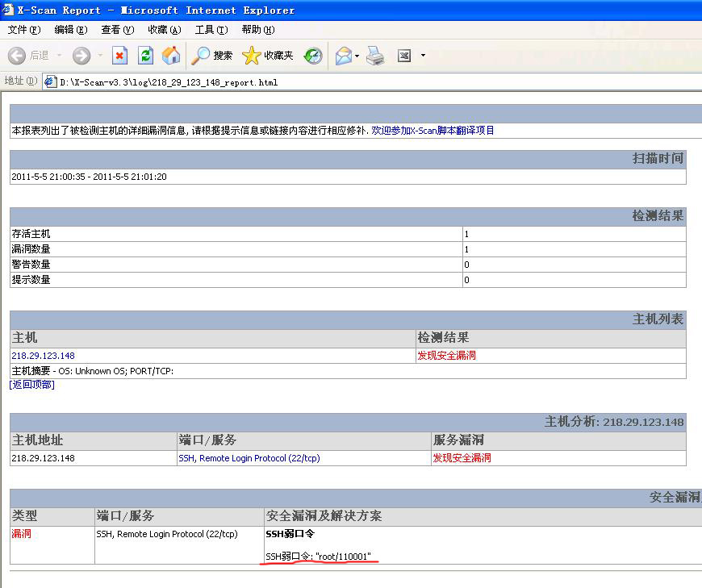This screenshot has height=588, width=702.
Task: Click the 服务漏洞 column header
Action: click(x=458, y=440)
